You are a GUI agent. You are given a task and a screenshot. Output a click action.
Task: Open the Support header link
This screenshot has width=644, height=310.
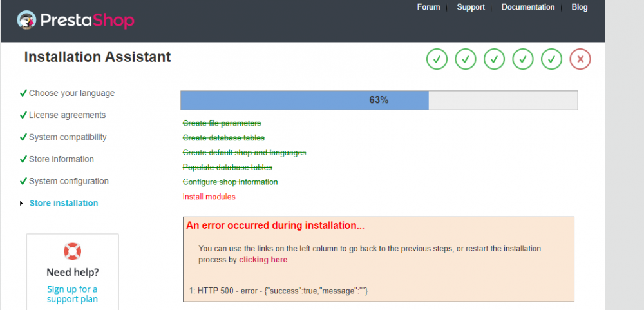coord(471,7)
